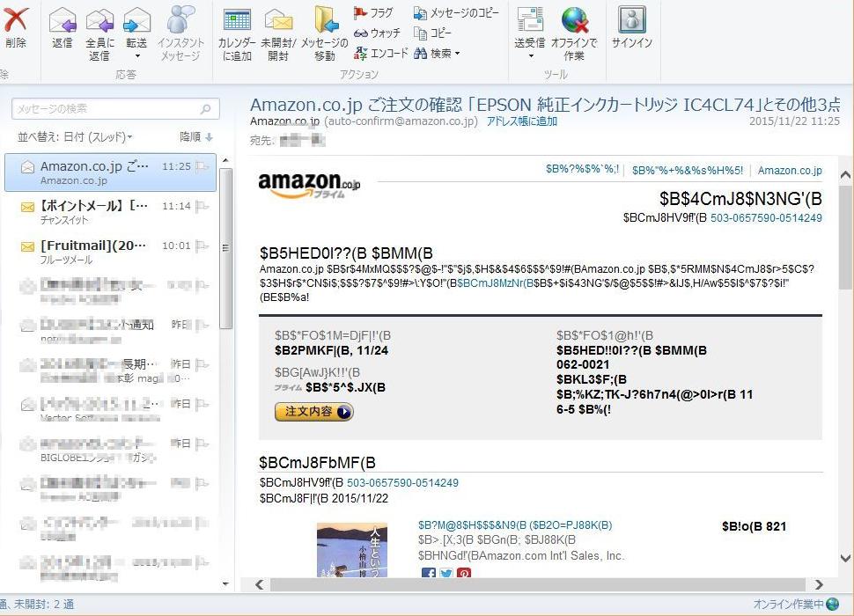Select the Amazon.co.jp 11:25 message

click(111, 172)
